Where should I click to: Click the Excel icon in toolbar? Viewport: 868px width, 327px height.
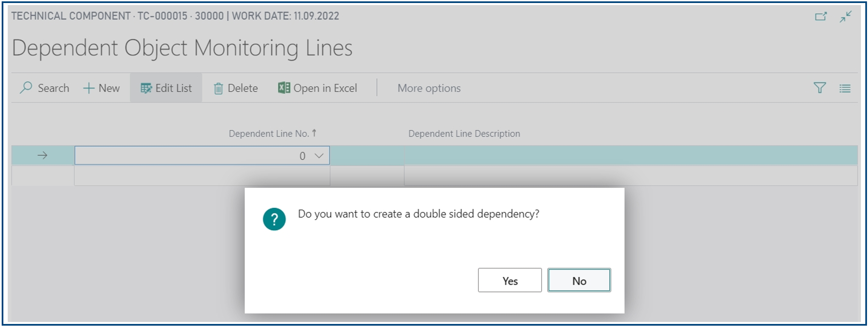point(284,88)
